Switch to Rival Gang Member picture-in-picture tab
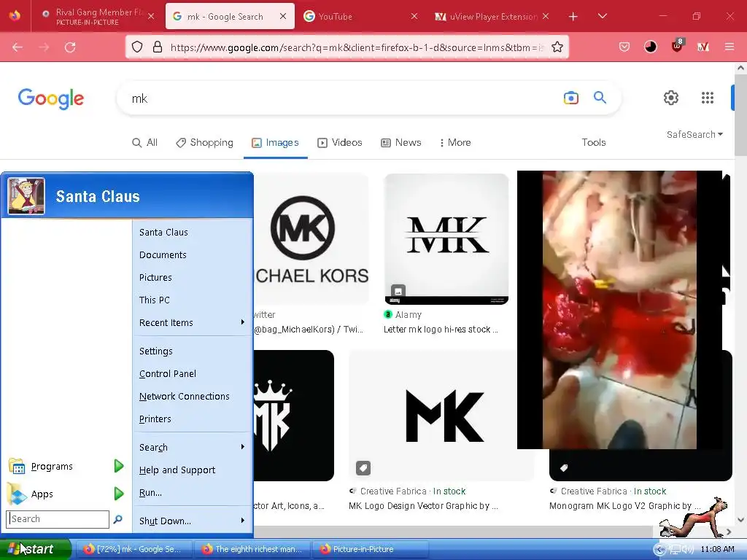 pyautogui.click(x=98, y=17)
